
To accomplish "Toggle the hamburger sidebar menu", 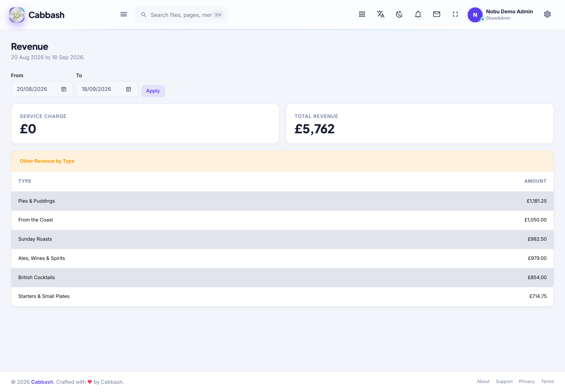I will [x=123, y=14].
